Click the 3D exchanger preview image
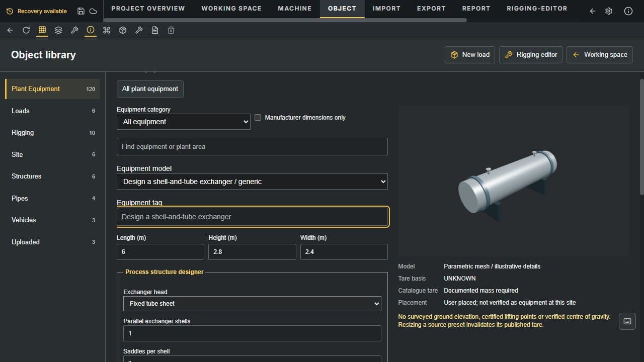This screenshot has height=362, width=644. [x=513, y=181]
